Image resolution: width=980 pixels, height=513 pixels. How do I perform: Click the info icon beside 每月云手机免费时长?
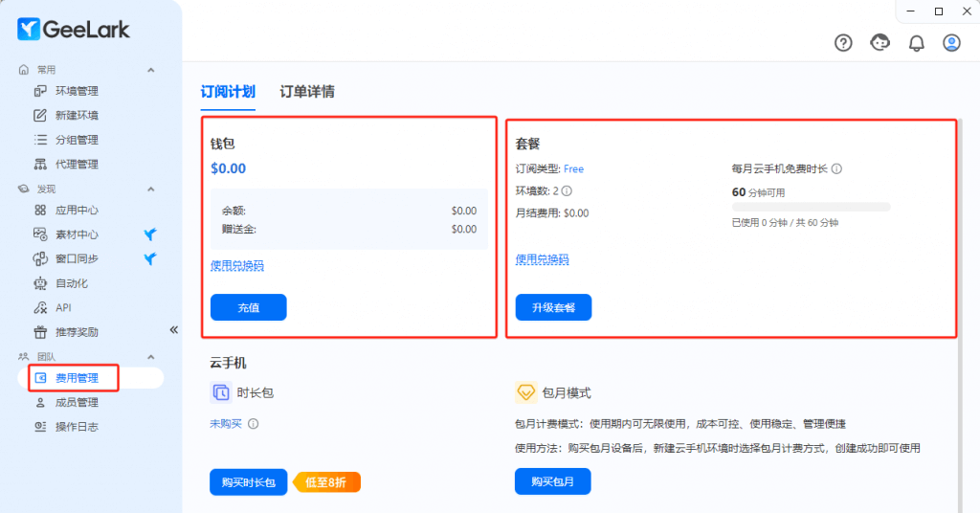click(x=836, y=168)
